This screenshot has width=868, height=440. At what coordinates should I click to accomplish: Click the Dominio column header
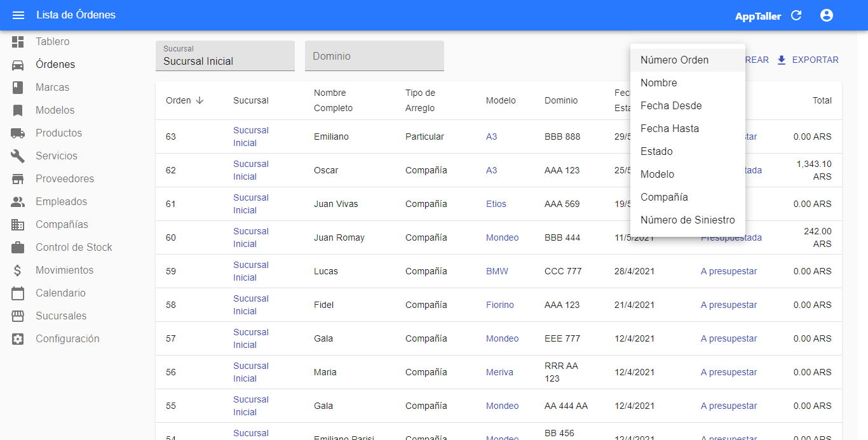coord(561,100)
